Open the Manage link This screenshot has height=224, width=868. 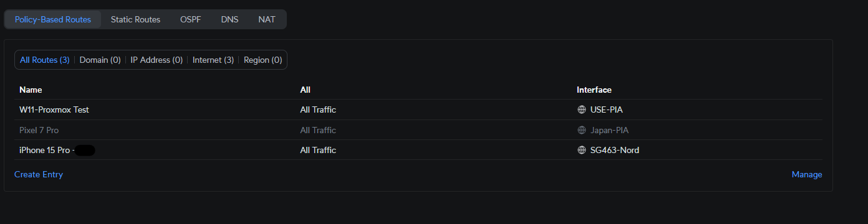(807, 175)
